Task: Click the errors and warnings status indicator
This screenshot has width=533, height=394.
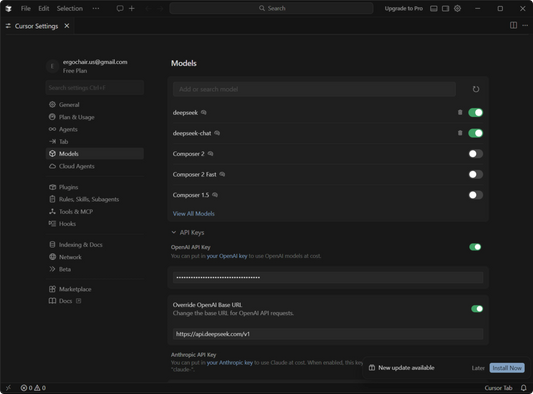Action: click(33, 388)
